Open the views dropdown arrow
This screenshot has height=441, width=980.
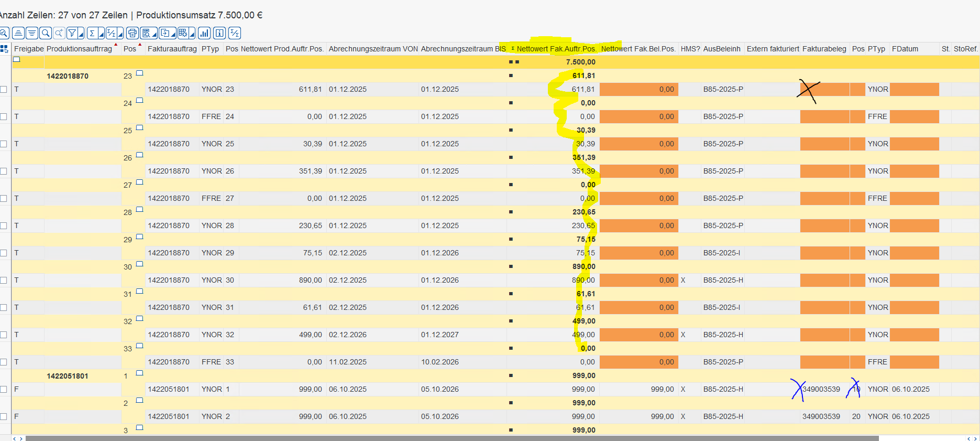click(155, 34)
